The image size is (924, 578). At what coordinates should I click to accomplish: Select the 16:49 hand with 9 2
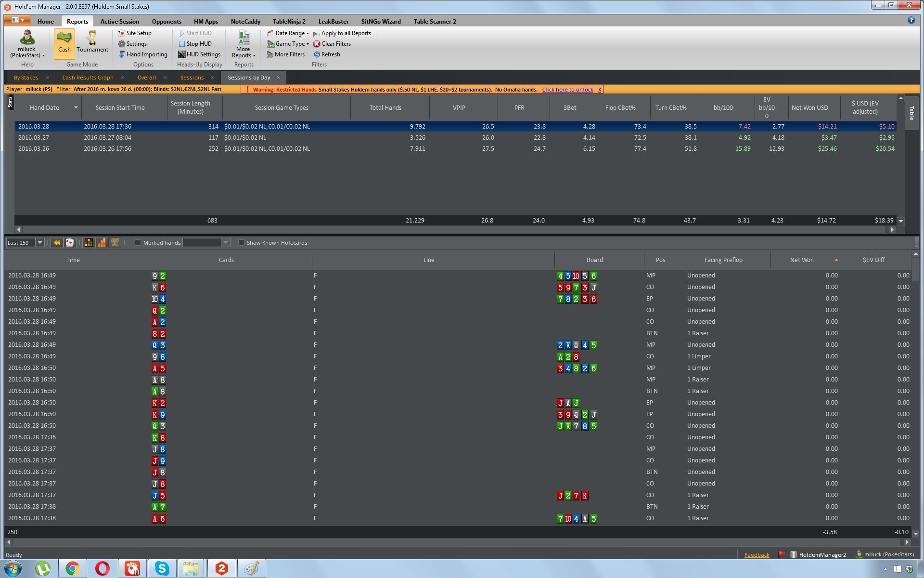click(x=457, y=276)
